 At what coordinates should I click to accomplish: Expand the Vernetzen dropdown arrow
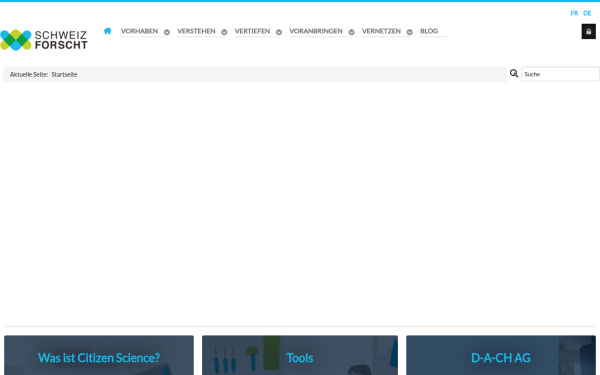click(x=409, y=32)
